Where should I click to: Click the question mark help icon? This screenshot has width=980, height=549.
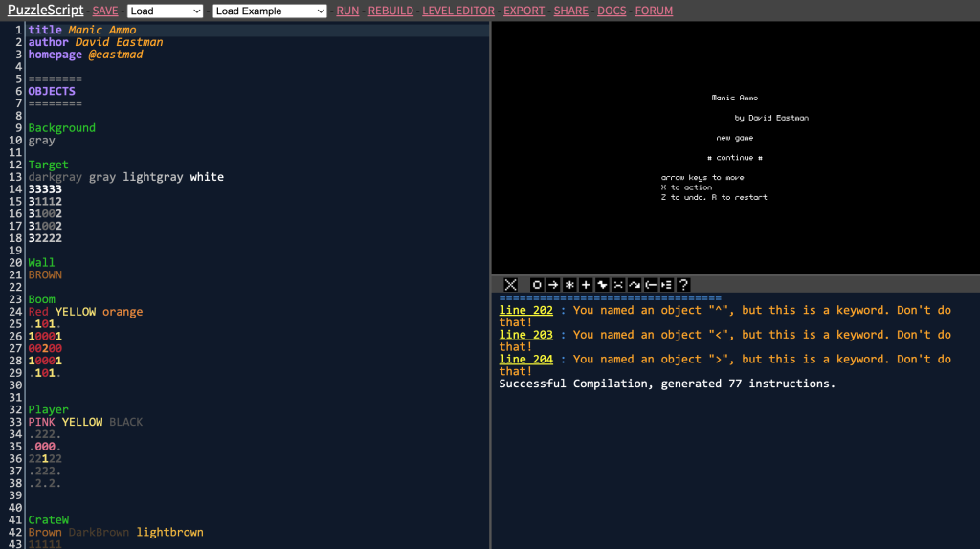tap(683, 285)
